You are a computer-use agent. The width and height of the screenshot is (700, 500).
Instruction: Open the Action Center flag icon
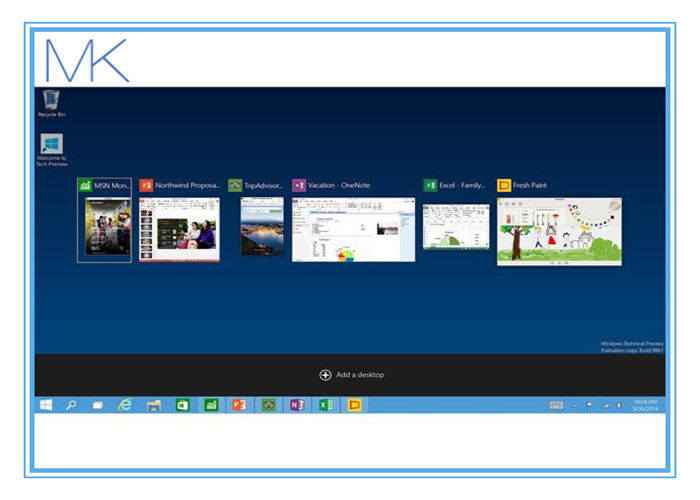[x=590, y=405]
